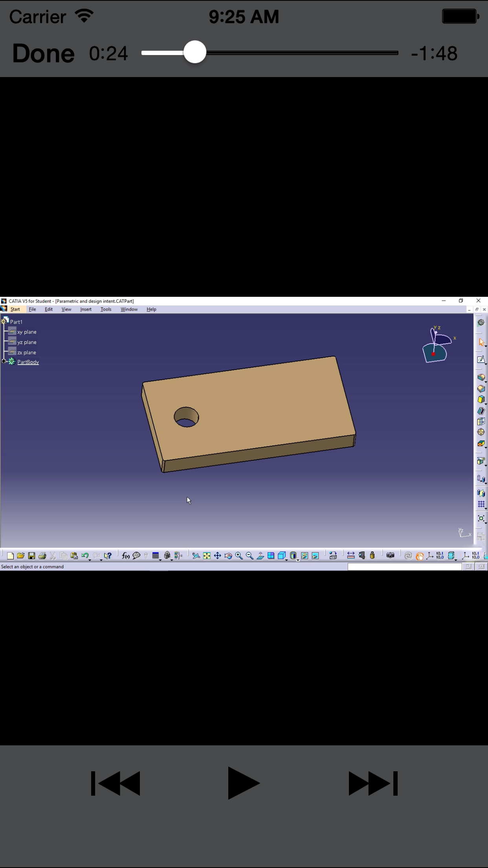Click the Normal View icon
The image size is (488, 868).
click(260, 555)
